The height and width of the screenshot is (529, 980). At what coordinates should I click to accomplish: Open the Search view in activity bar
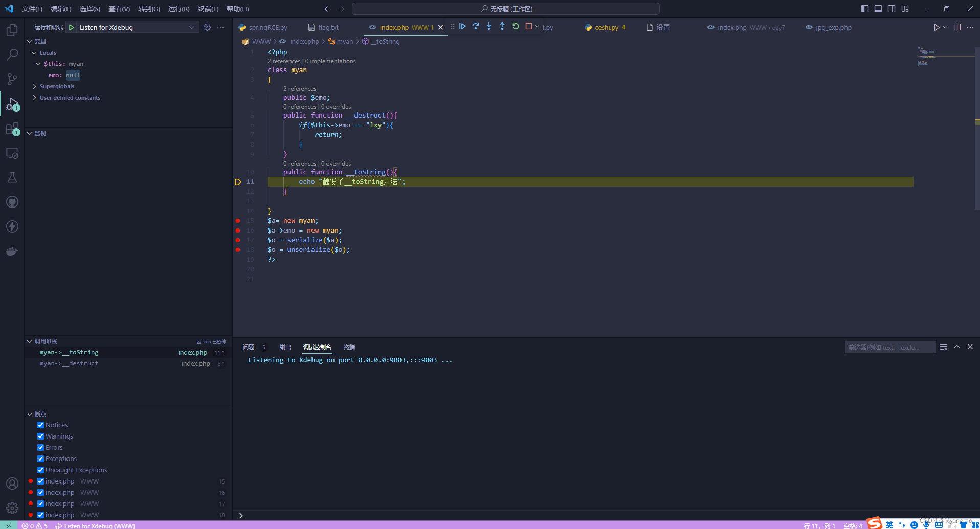click(12, 54)
